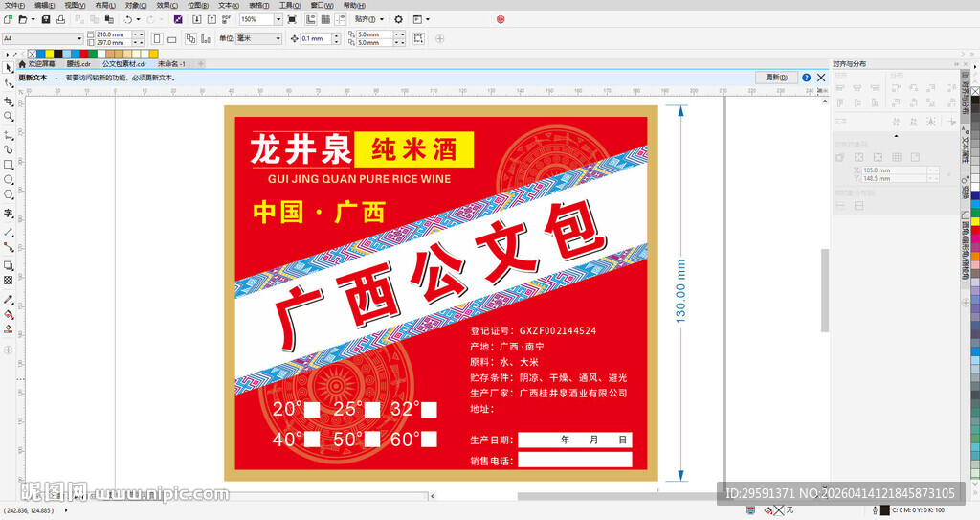980x520 pixels.
Task: Open Options via the gear icon
Action: click(x=398, y=19)
